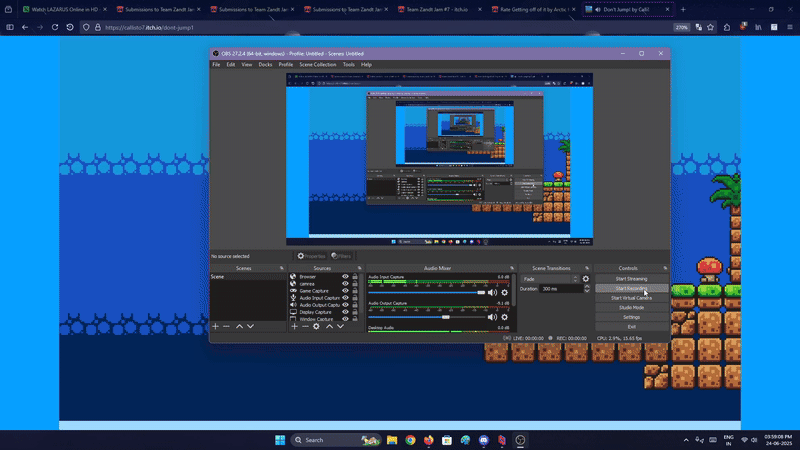The width and height of the screenshot is (800, 450).
Task: Add a new scene with plus icon
Action: point(215,326)
